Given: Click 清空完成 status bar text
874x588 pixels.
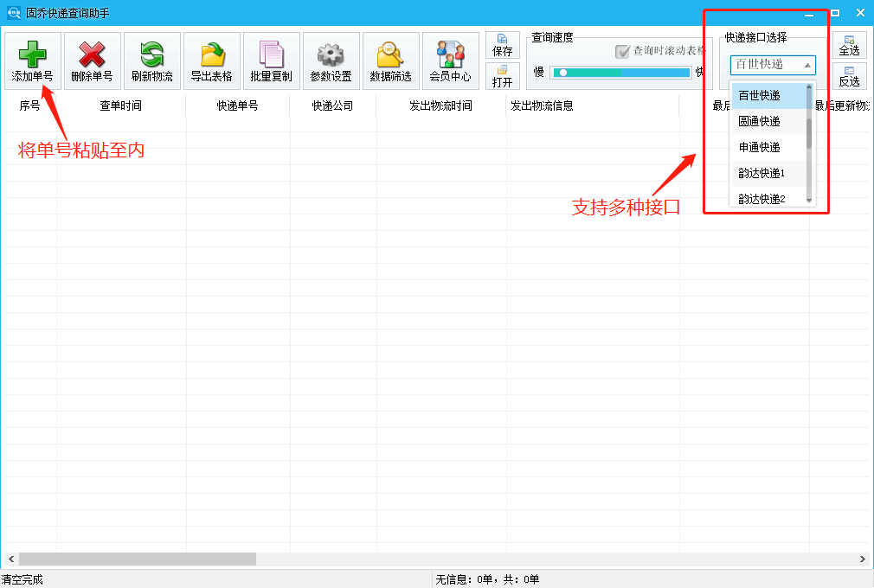Looking at the screenshot, I should click(22, 579).
